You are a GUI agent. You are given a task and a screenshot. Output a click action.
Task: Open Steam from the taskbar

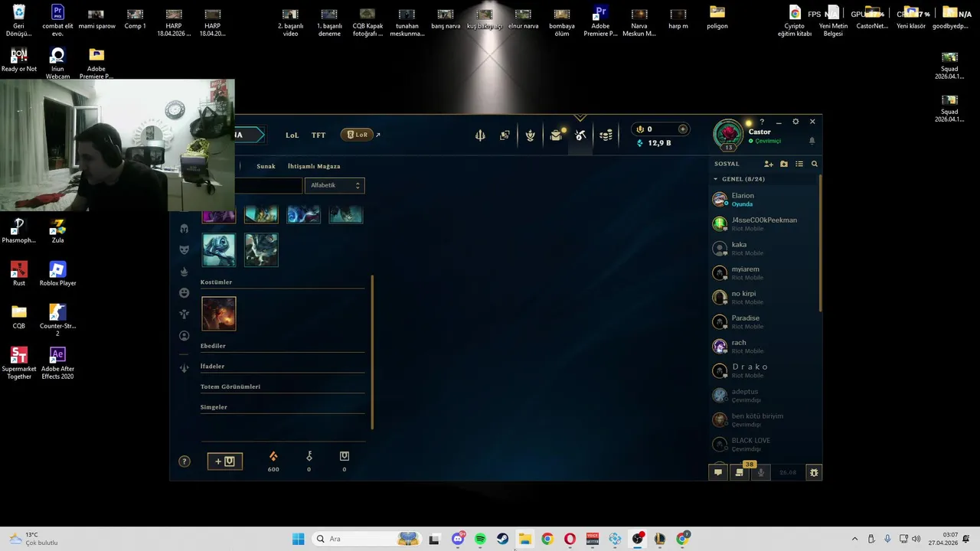click(502, 539)
